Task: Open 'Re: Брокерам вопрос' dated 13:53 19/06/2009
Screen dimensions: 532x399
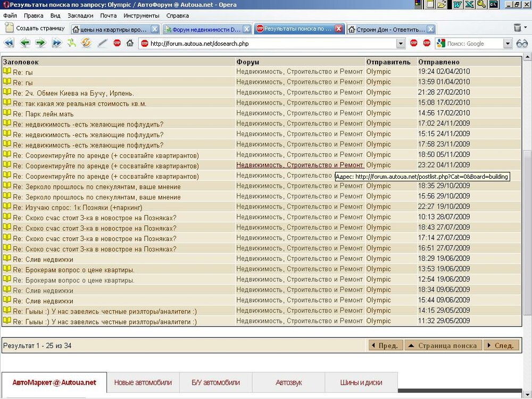Action: pos(73,270)
